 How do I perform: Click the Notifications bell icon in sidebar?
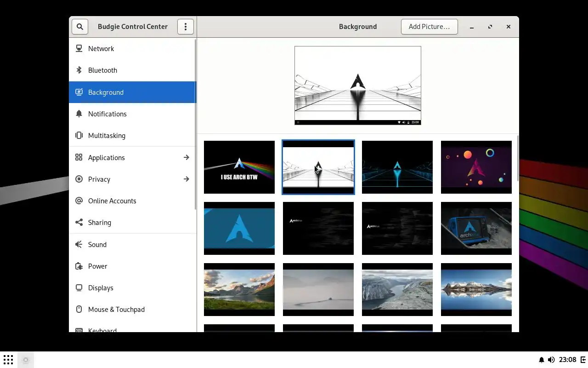click(79, 114)
